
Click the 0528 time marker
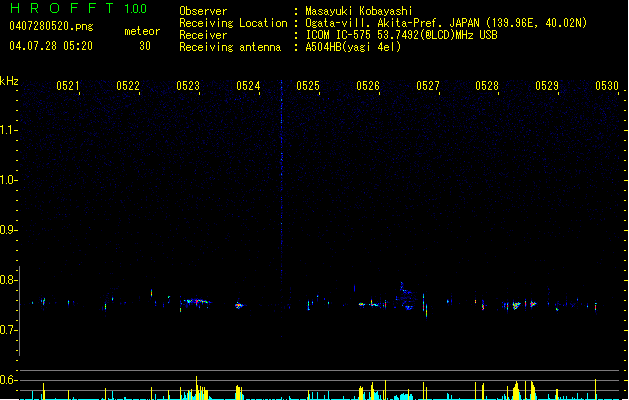487,86
